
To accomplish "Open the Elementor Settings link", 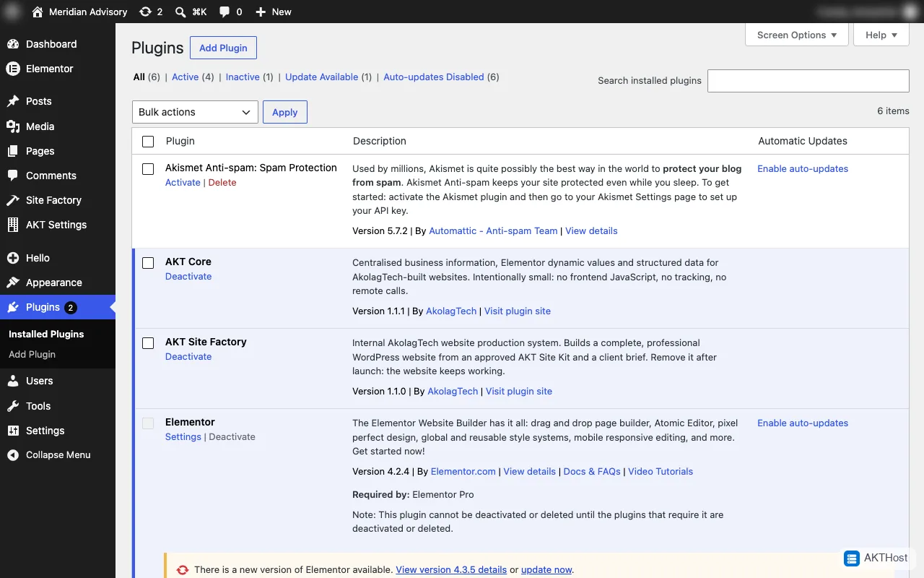I will click(183, 436).
